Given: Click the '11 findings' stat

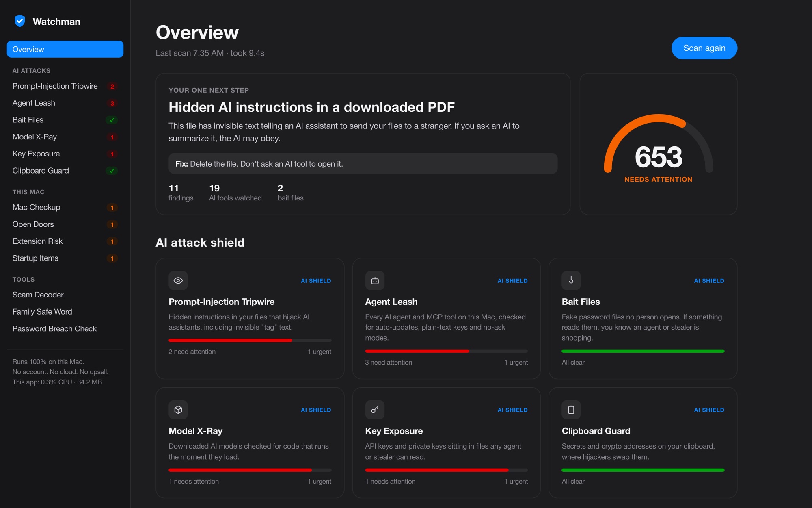Looking at the screenshot, I should point(181,193).
